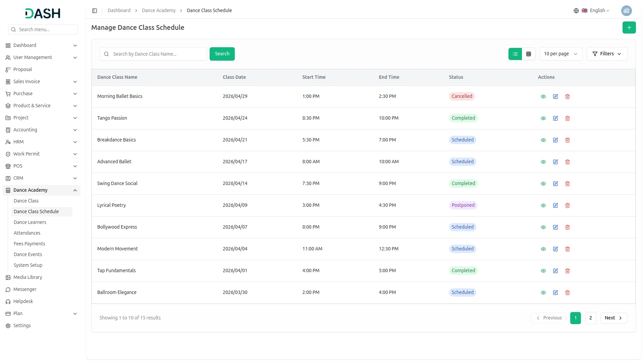Edit the Tango Passion schedule entry
The width and height of the screenshot is (644, 362).
(x=555, y=118)
